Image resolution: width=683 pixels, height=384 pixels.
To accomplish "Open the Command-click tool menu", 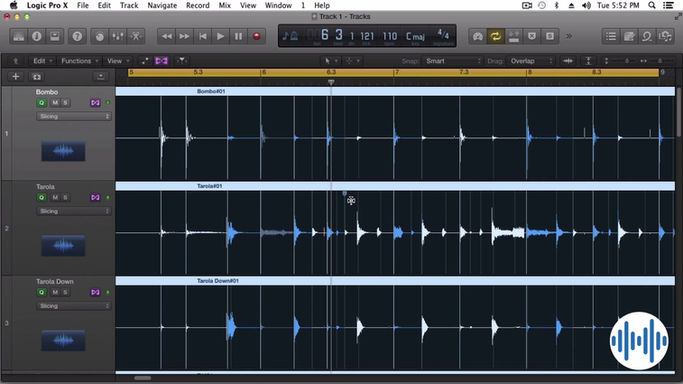I will coord(352,61).
